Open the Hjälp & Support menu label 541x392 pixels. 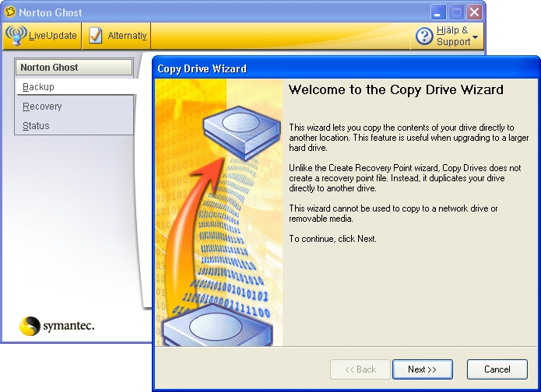pos(453,36)
